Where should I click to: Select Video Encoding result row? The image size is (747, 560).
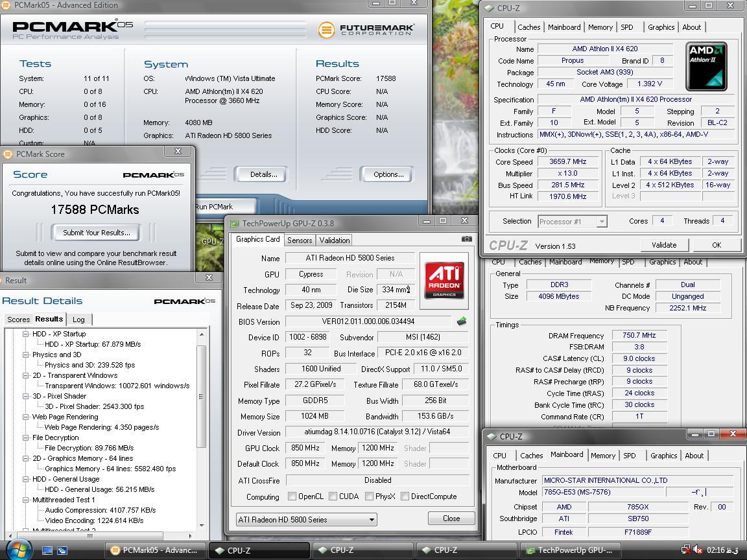(x=94, y=520)
